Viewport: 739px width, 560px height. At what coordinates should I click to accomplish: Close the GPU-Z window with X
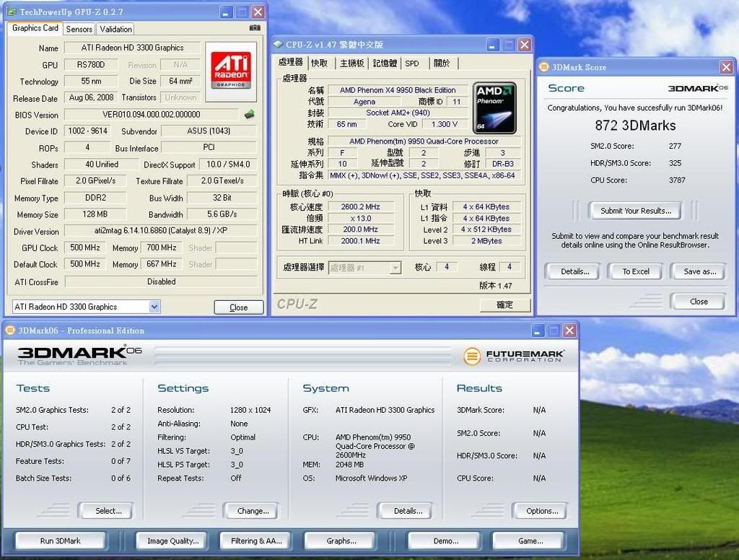[258, 12]
